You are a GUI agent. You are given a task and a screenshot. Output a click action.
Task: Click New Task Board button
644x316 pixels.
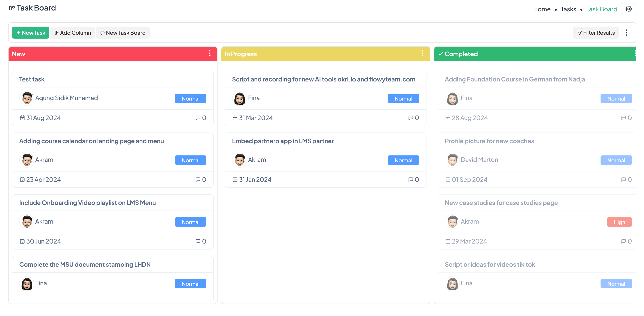tap(123, 33)
